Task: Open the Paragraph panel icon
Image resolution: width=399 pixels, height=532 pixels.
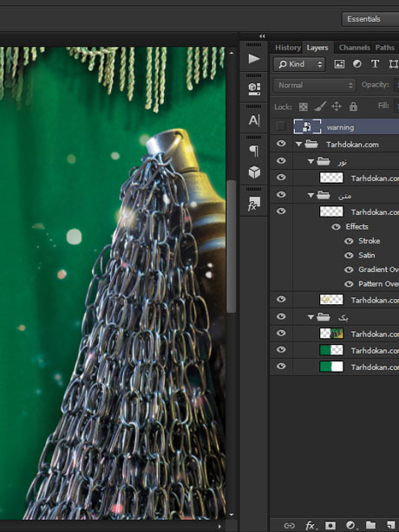Action: (254, 151)
